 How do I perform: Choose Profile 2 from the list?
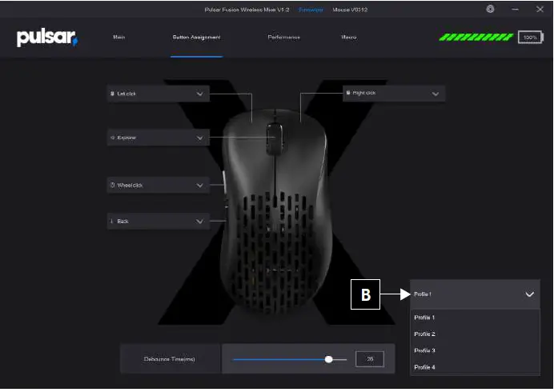click(x=475, y=334)
